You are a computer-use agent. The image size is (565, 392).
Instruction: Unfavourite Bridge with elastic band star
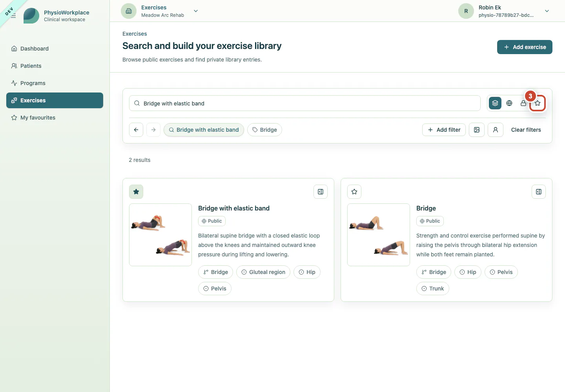[x=136, y=192]
